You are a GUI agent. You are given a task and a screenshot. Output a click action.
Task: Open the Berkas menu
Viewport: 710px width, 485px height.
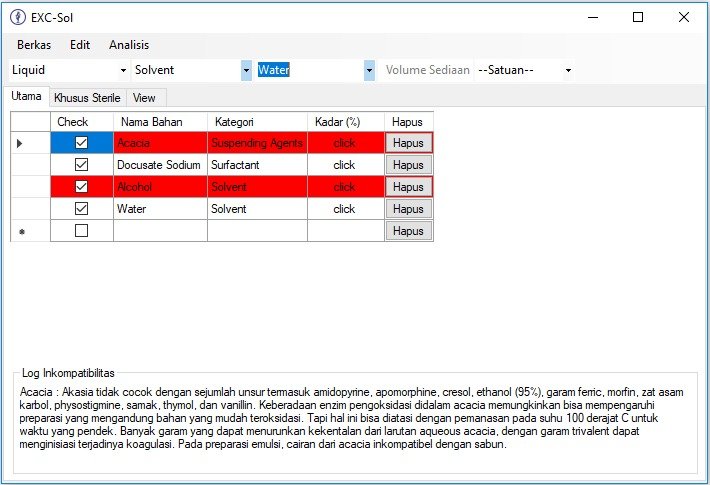(x=34, y=45)
